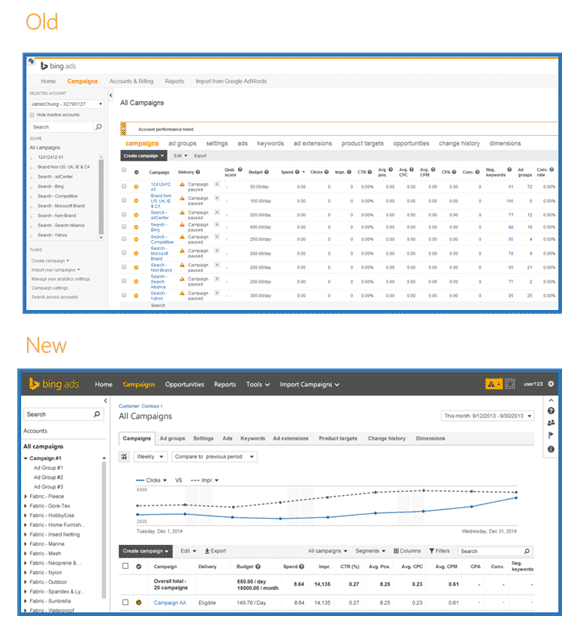Dismiss delivery notice on 12412412 row
The width and height of the screenshot is (578, 626).
coord(217,184)
